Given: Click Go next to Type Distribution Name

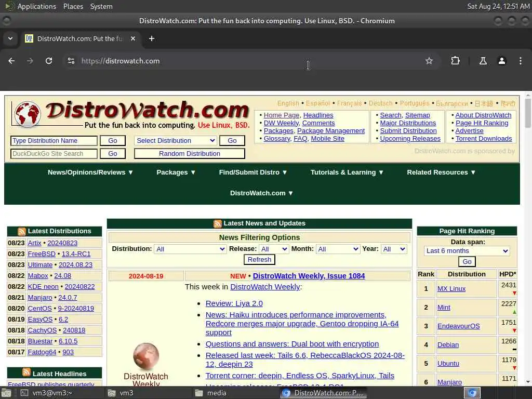Looking at the screenshot, I should coord(113,140).
